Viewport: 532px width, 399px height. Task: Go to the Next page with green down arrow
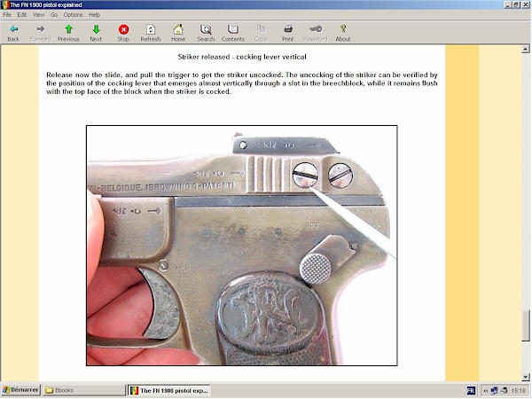(96, 33)
